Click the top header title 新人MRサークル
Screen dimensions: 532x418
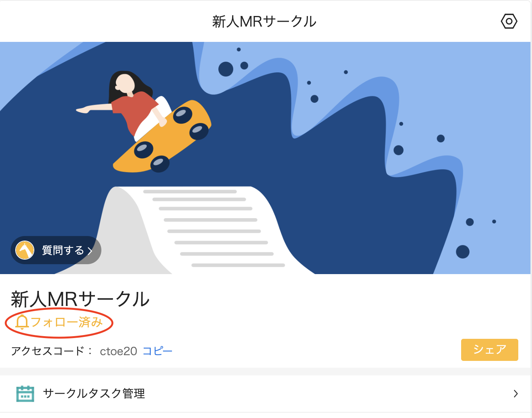pos(264,22)
